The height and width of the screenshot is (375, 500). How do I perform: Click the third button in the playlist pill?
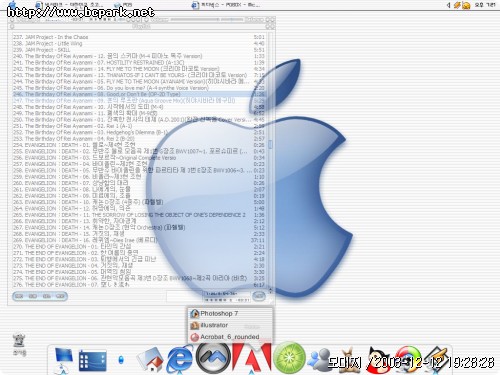[47, 296]
